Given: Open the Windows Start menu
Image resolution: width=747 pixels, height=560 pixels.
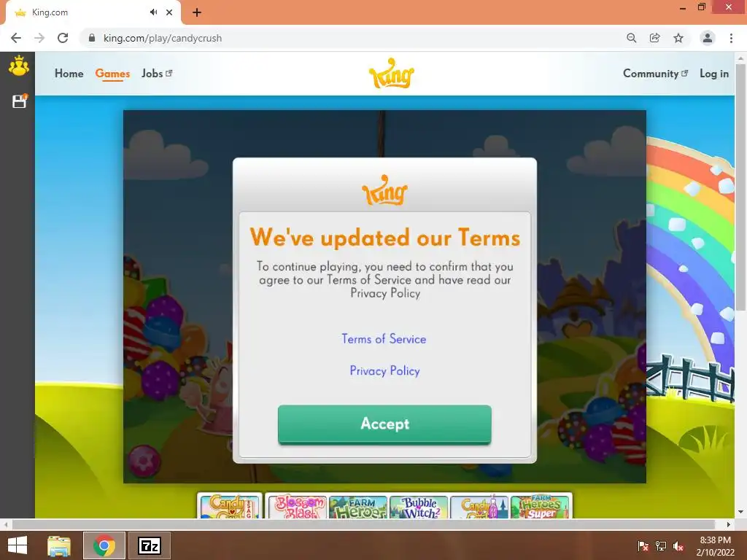Looking at the screenshot, I should [x=18, y=545].
